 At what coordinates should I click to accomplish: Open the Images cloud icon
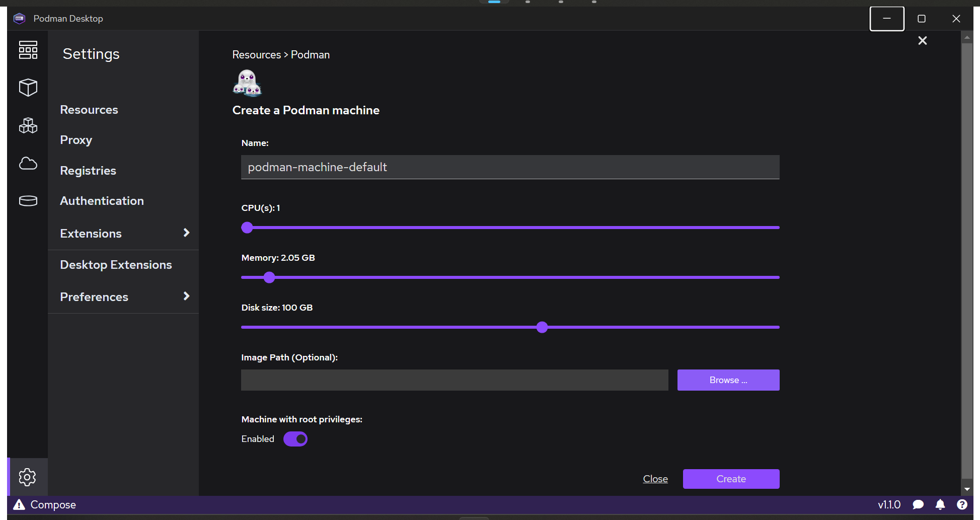pos(28,163)
